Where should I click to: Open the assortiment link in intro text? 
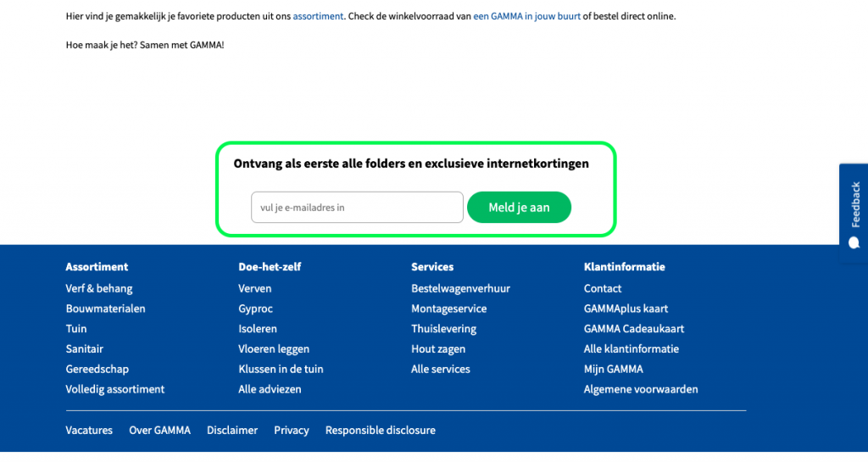[318, 16]
